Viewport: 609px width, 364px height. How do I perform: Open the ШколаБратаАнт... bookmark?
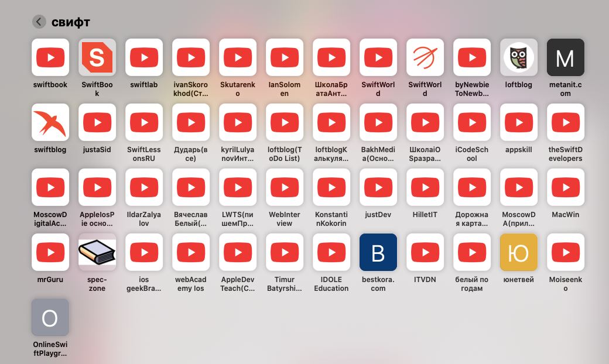[331, 57]
